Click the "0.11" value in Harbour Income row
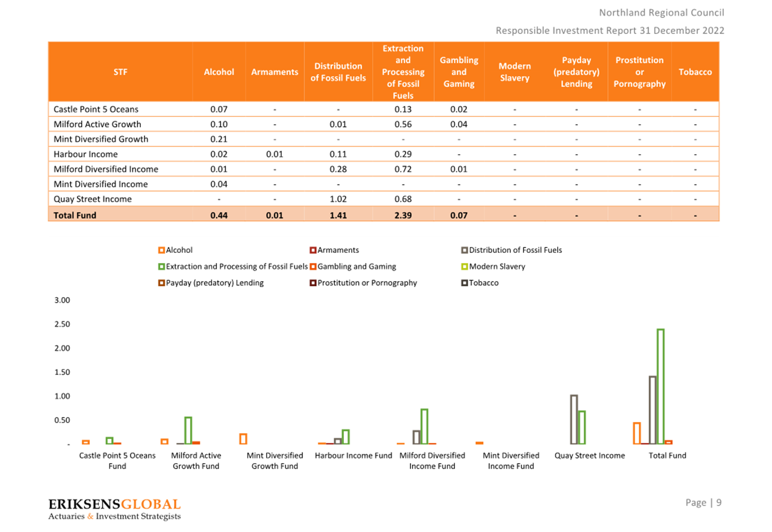Viewport: 772px width, 532px height. tap(338, 154)
